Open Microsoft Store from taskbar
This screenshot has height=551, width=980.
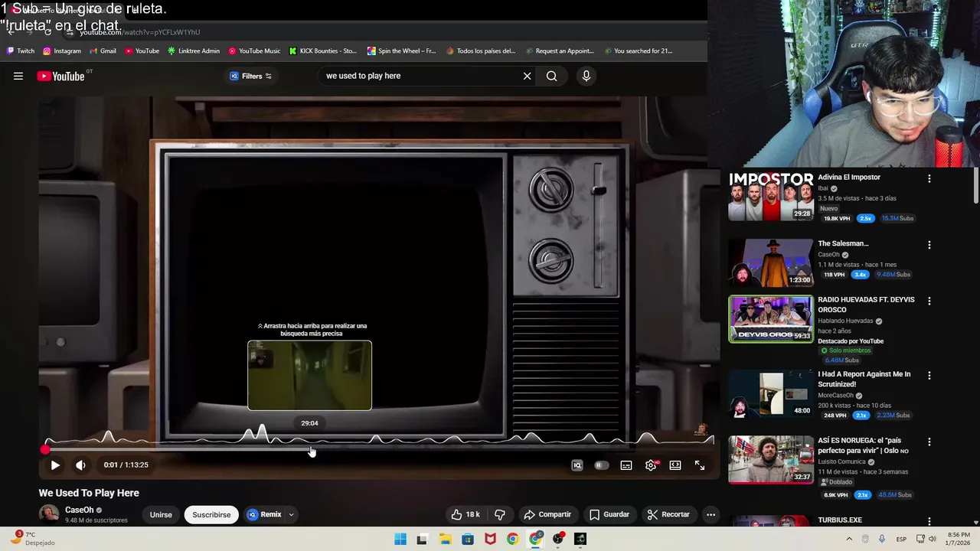[x=468, y=539]
